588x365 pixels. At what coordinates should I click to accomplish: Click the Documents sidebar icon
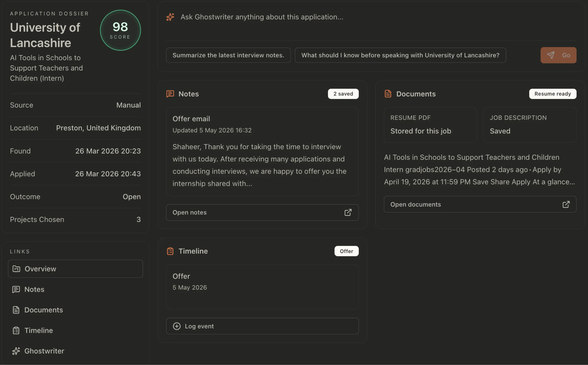point(16,310)
